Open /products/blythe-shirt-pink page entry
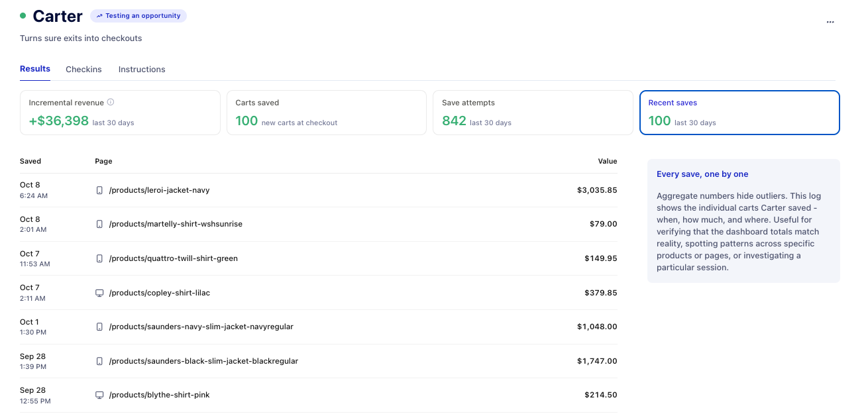Image resolution: width=868 pixels, height=420 pixels. [159, 395]
